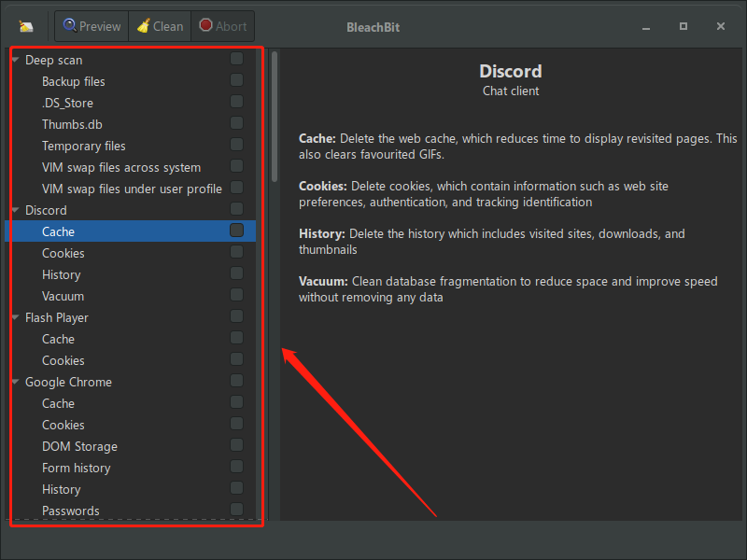Image resolution: width=747 pixels, height=560 pixels.
Task: Minimize the BleachBit window
Action: coord(647,27)
